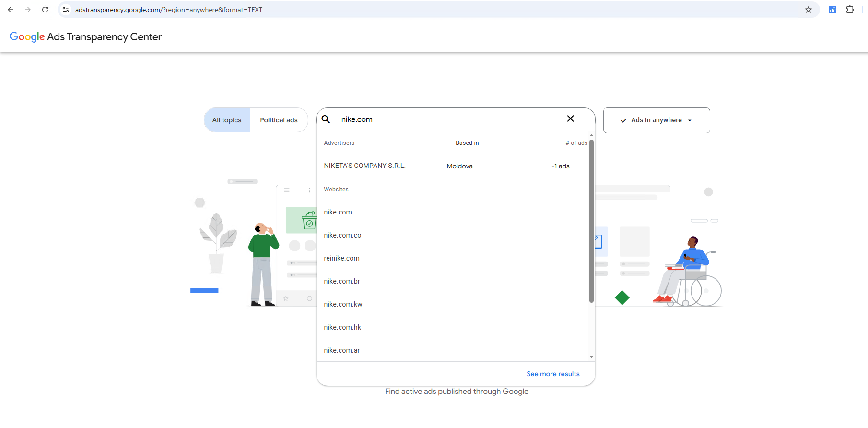
Task: Click the ~1 ads count
Action: tap(560, 166)
